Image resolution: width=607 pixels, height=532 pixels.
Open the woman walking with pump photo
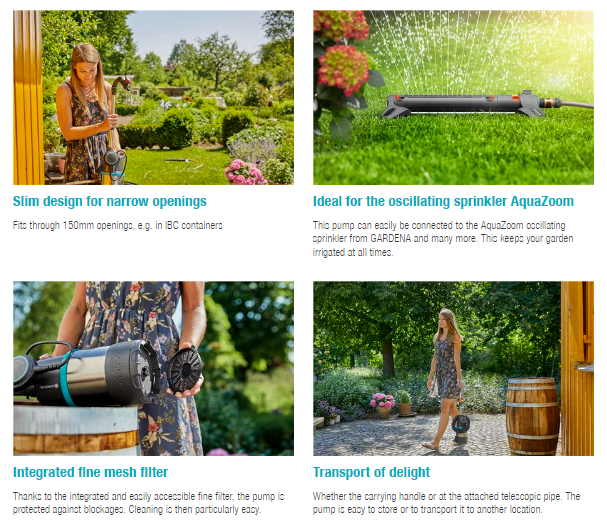click(x=453, y=368)
